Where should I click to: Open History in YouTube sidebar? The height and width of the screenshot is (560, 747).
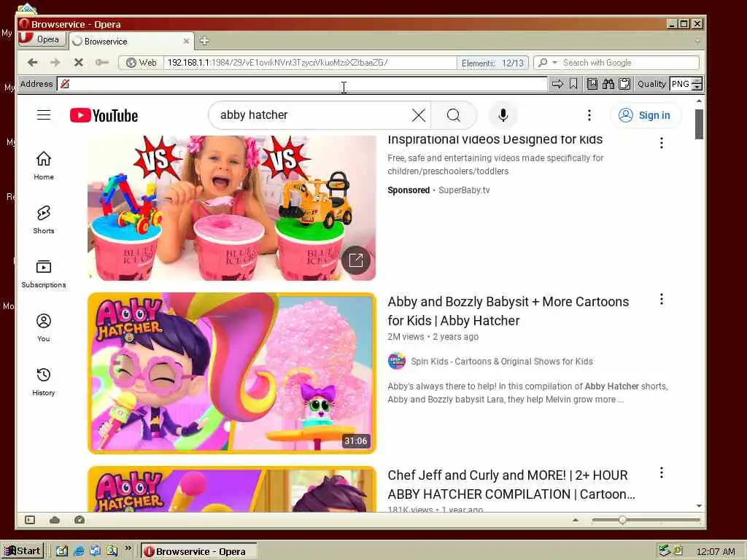pyautogui.click(x=43, y=381)
